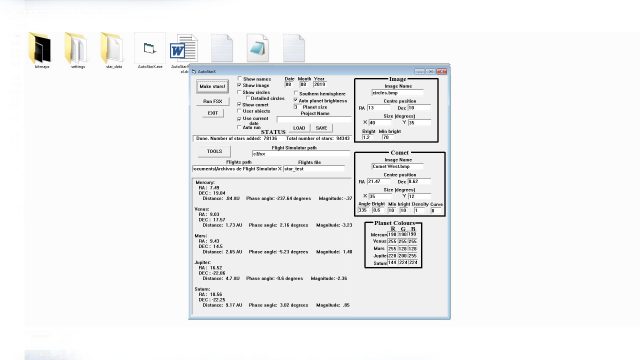Click the Comet Image Name field

click(397, 167)
